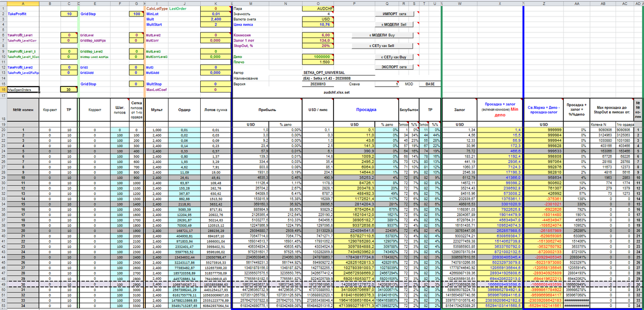Click the к СЕТу как Sell button
The width and height of the screenshot is (644, 310).
[382, 45]
